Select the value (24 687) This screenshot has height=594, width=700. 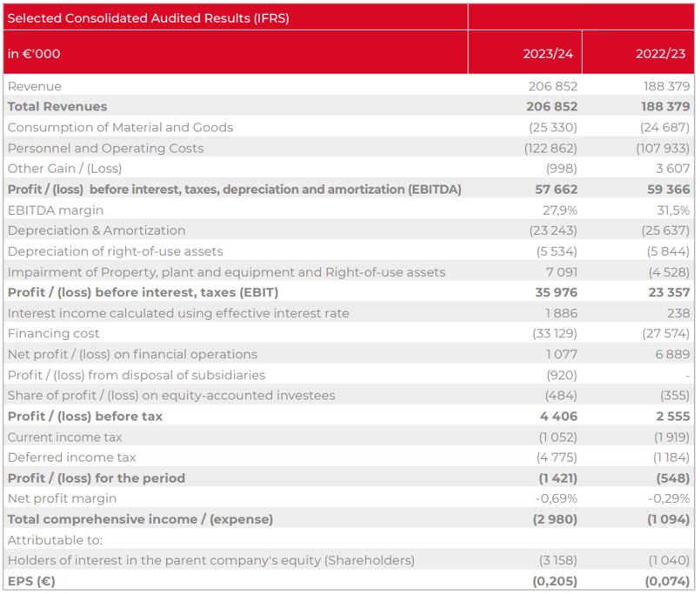point(665,127)
